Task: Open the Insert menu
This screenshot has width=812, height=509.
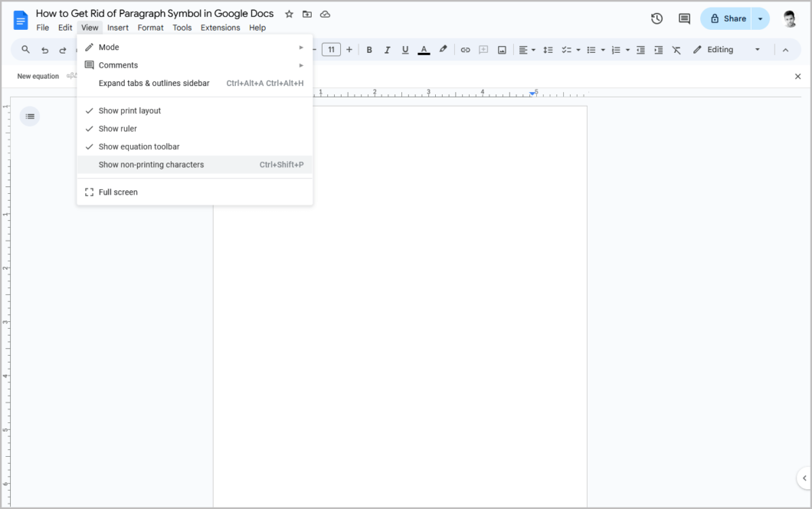Action: pos(117,28)
